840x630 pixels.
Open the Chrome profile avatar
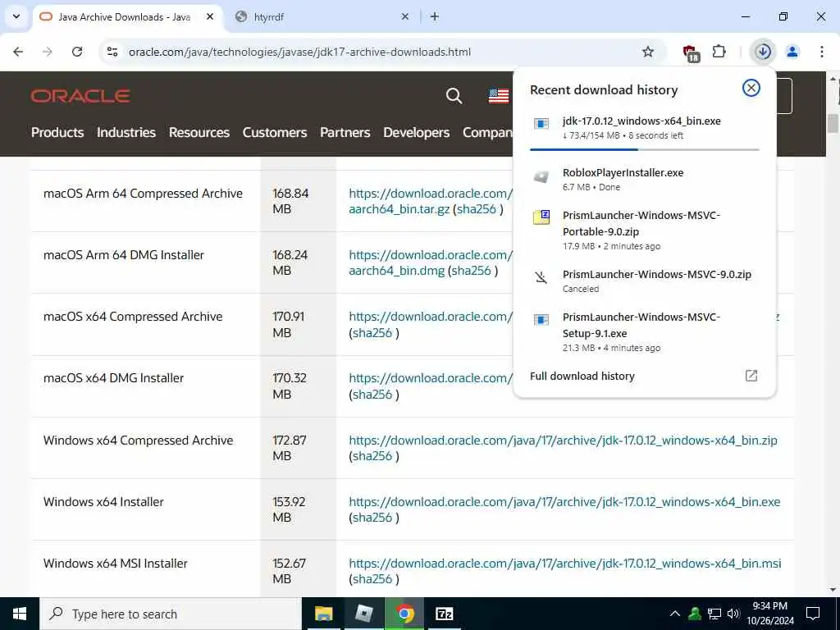(792, 52)
